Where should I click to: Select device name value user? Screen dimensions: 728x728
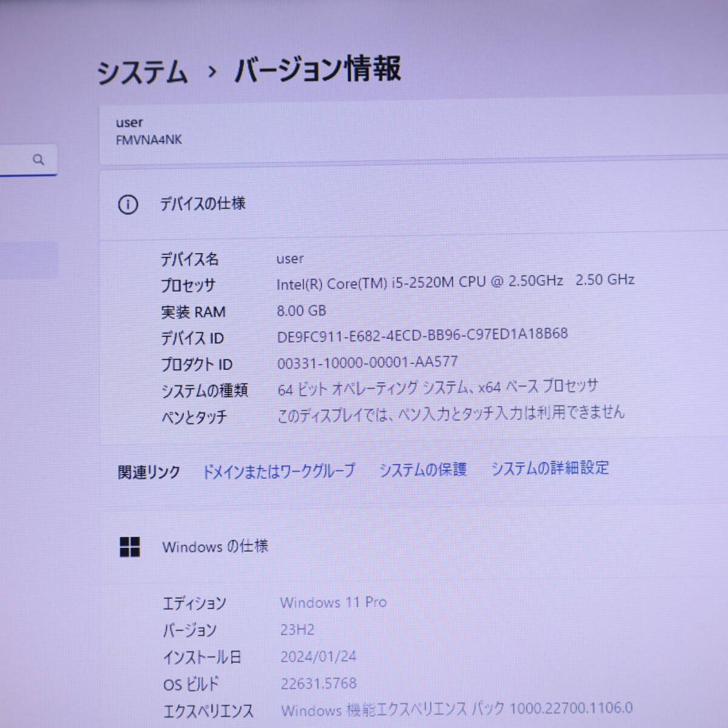[x=290, y=259]
